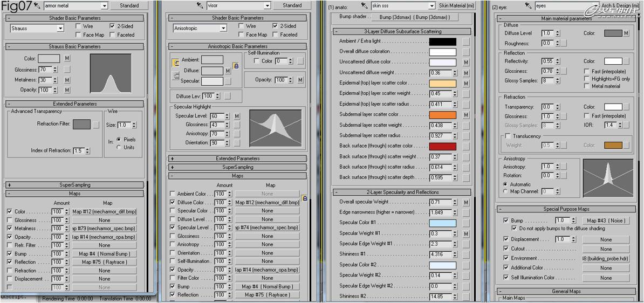Click the M button beside visor Opacity value
The height and width of the screenshot is (303, 644).
pos(300,80)
